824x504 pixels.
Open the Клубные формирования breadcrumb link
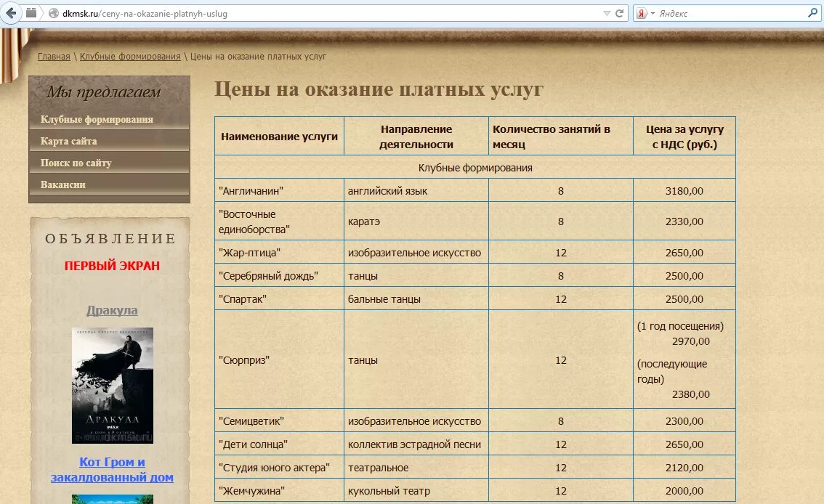(130, 56)
